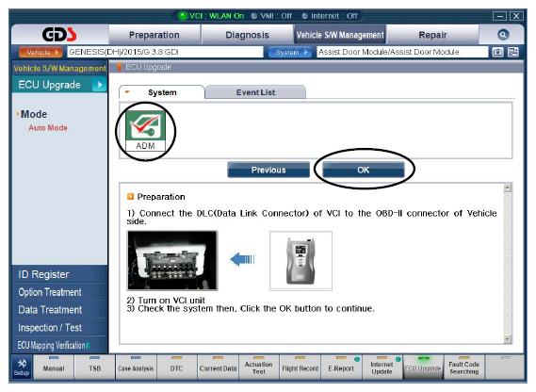
Task: Open the System selector arrow button
Action: coord(290,53)
